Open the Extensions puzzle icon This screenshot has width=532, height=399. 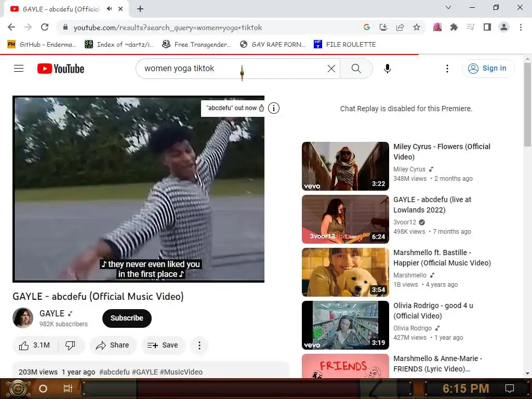[x=454, y=27]
